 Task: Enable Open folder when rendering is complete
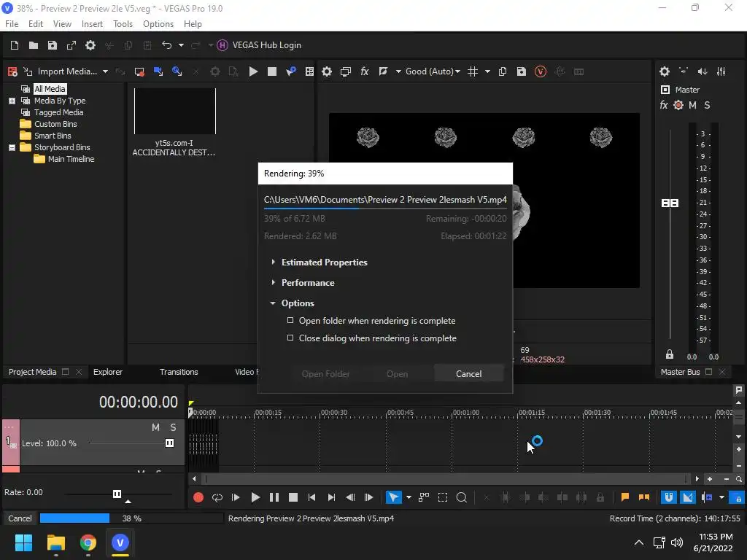[290, 321]
